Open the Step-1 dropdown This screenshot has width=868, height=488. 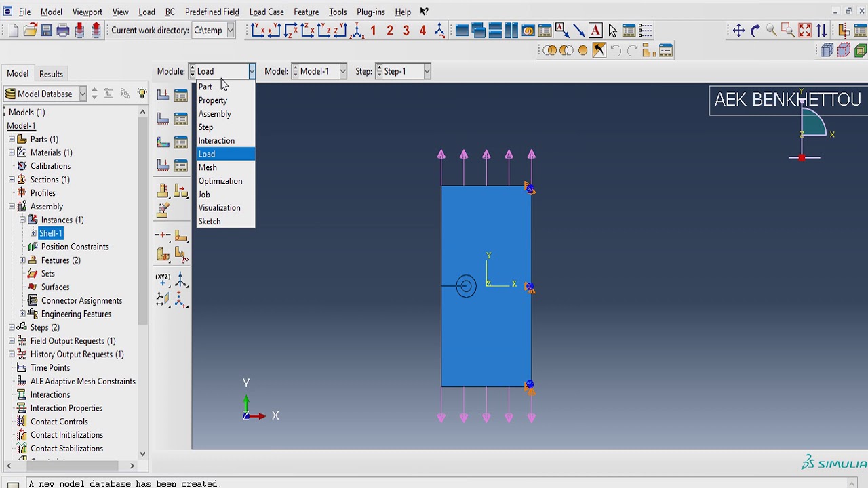[x=427, y=71]
